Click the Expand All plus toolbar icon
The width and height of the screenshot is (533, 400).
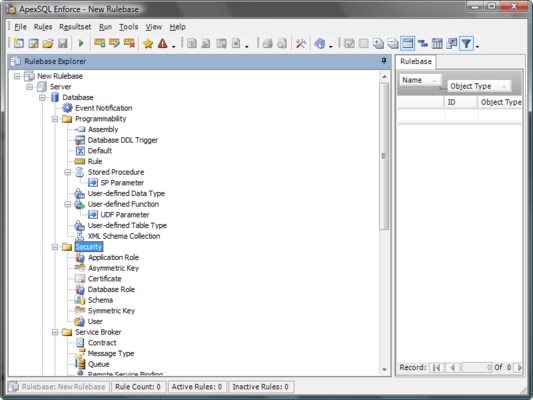click(x=378, y=44)
